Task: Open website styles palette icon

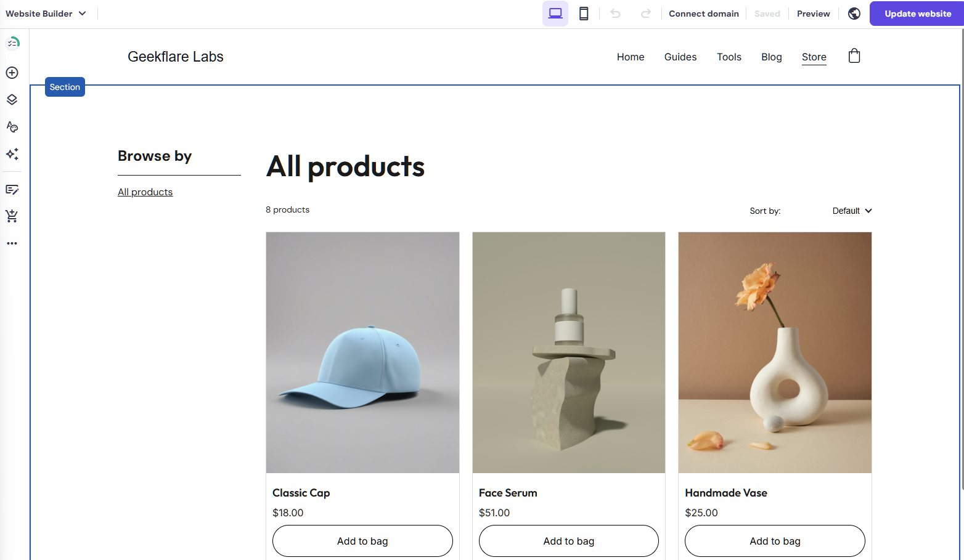Action: tap(12, 127)
